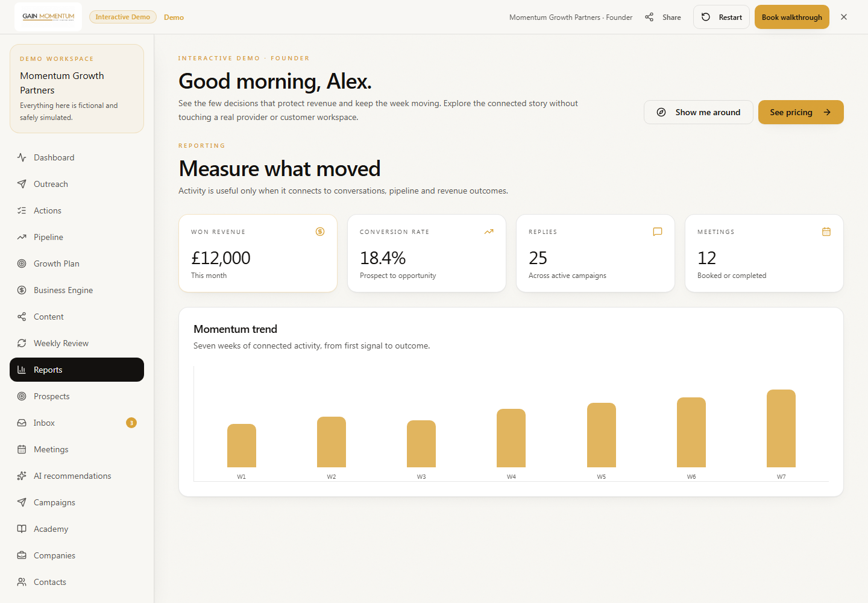868x603 pixels.
Task: Click the Inbox unread count badge
Action: click(131, 423)
